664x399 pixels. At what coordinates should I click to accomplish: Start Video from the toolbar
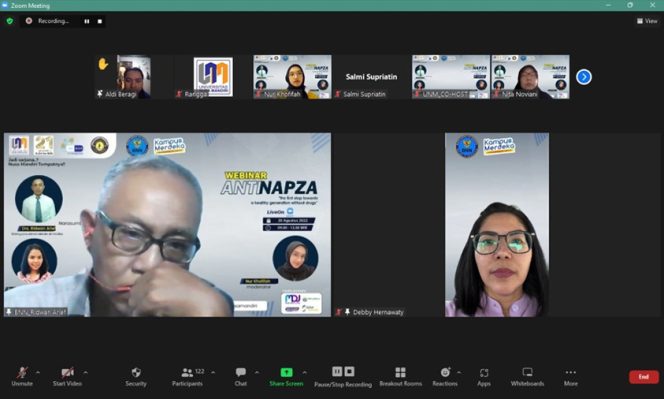[x=67, y=376]
